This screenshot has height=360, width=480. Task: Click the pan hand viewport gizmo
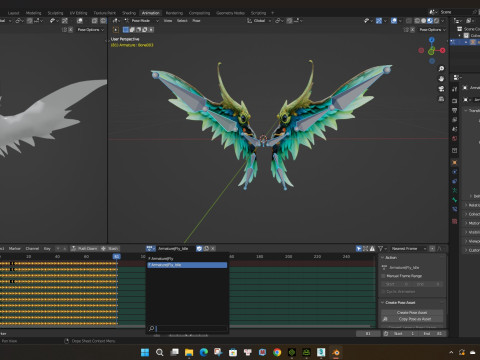[441, 79]
